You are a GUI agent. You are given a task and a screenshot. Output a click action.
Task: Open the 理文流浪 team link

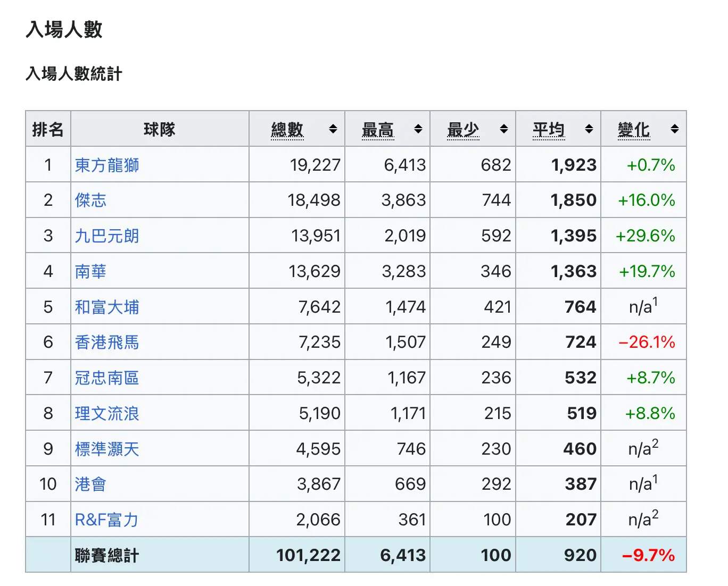tap(107, 413)
